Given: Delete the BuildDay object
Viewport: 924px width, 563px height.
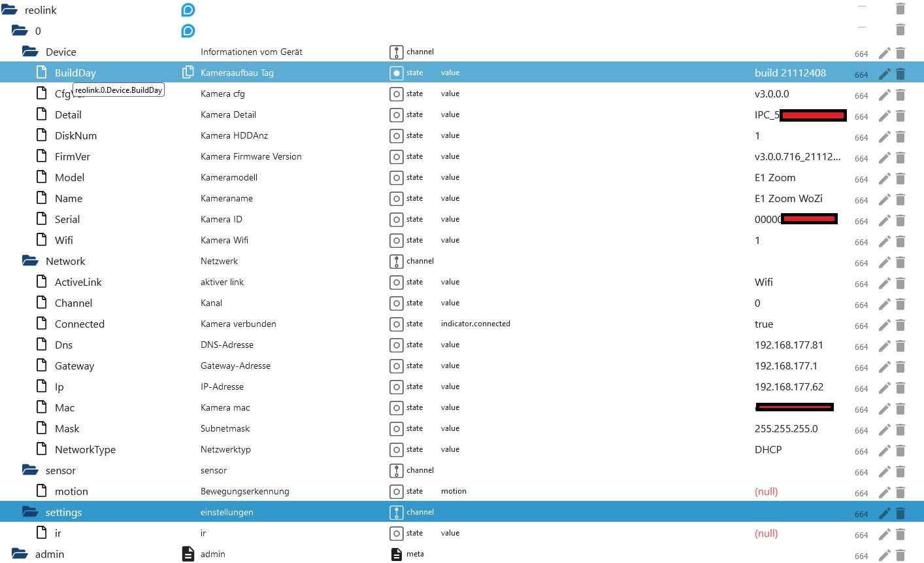Looking at the screenshot, I should [900, 74].
